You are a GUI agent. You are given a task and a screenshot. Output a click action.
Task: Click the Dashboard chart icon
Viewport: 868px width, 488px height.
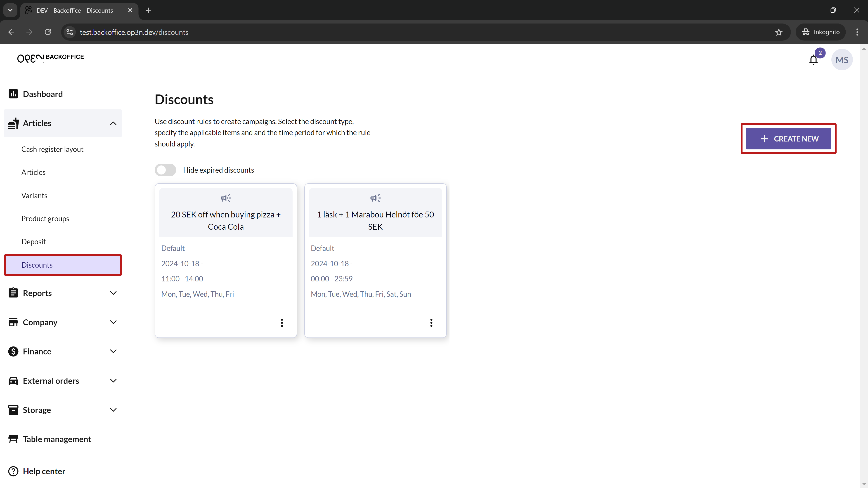click(x=13, y=94)
